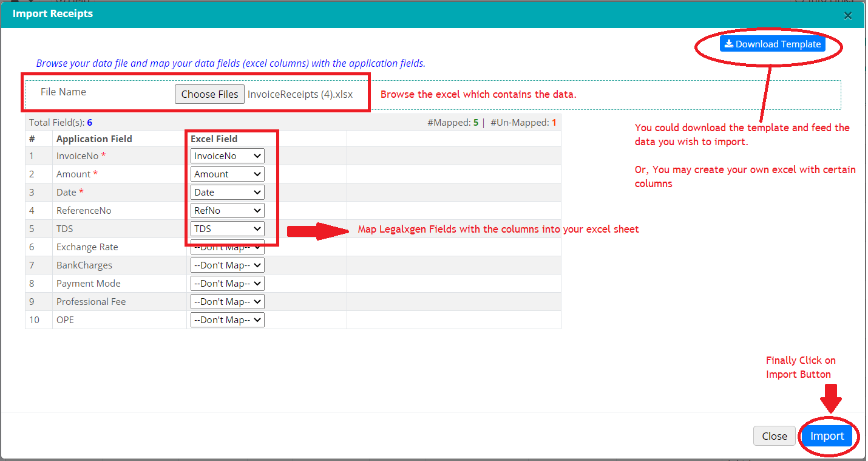
Task: Click the Mapped count indicator
Action: point(452,122)
